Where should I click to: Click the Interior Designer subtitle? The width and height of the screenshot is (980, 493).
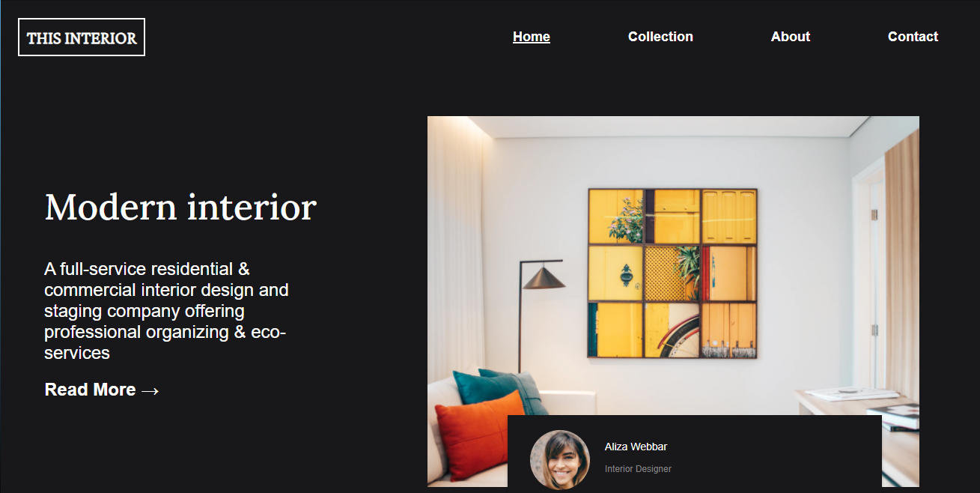pos(638,469)
